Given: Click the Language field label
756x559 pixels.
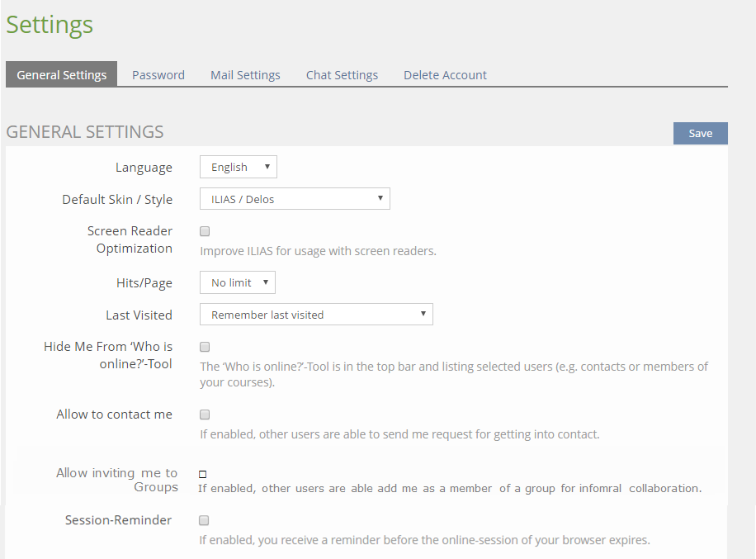Looking at the screenshot, I should 144,168.
